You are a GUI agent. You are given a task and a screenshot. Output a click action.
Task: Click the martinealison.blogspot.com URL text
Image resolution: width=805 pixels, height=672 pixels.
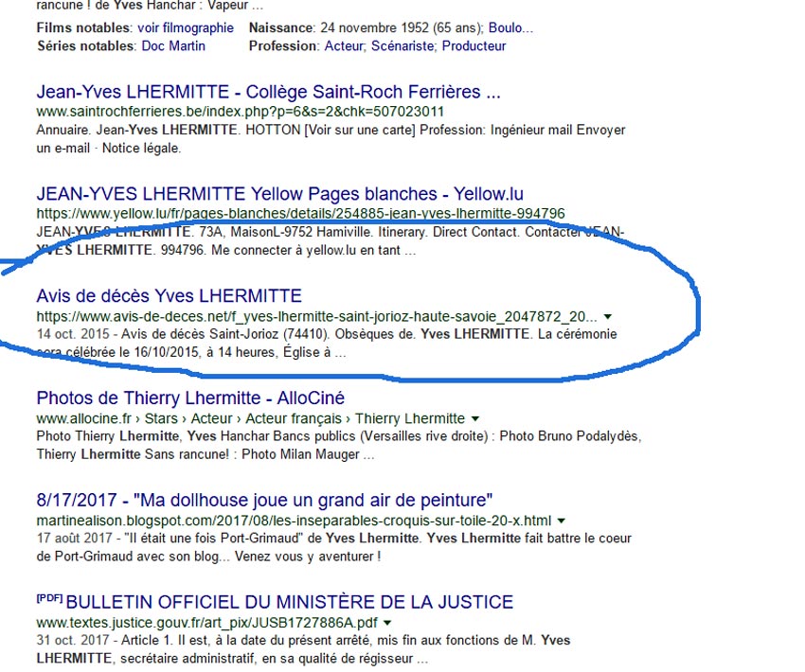tap(294, 521)
